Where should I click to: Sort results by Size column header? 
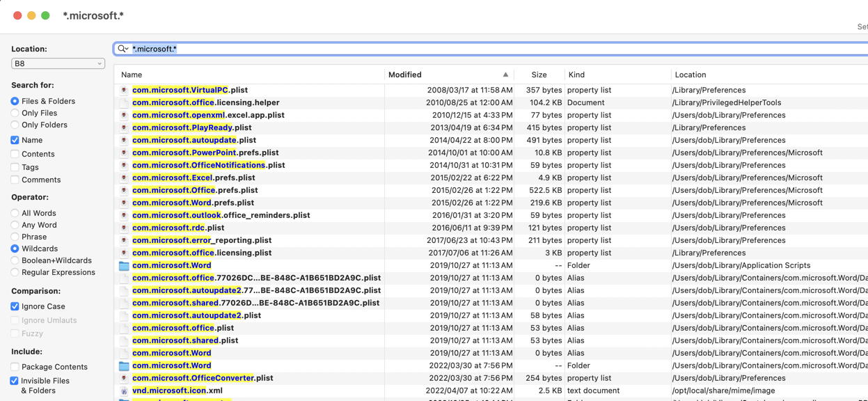click(539, 74)
